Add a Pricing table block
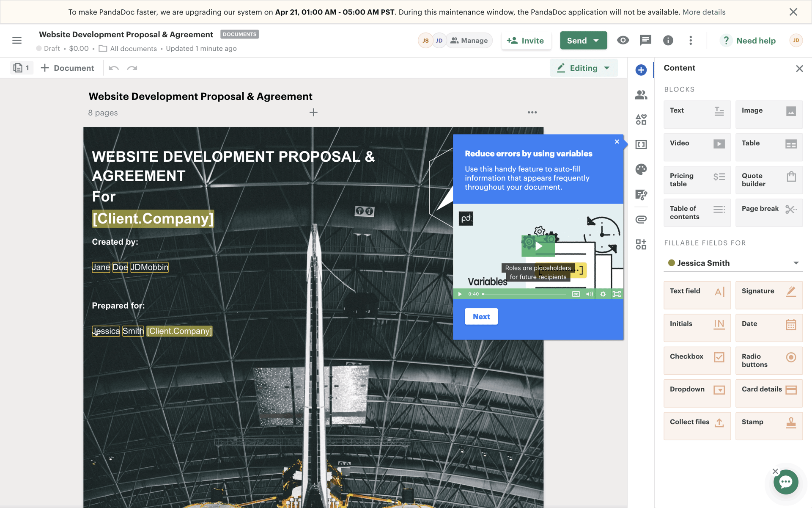This screenshot has height=508, width=812. pos(697,180)
